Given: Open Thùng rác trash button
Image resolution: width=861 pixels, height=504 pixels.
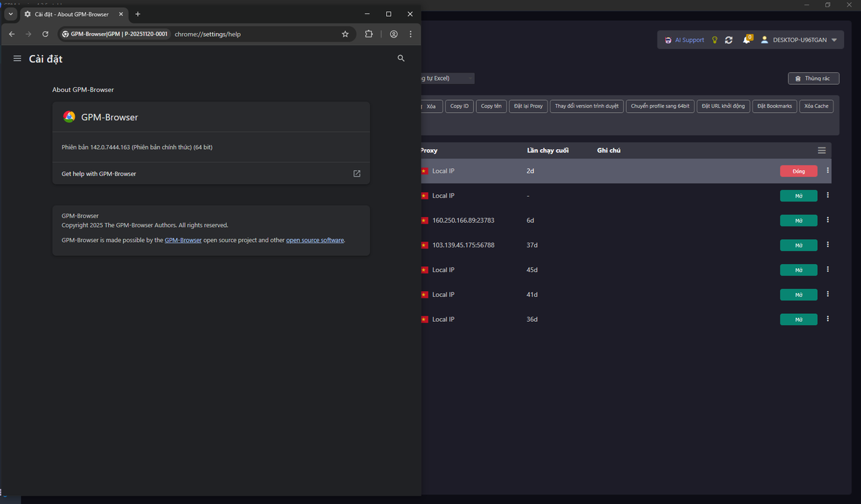Looking at the screenshot, I should (x=813, y=79).
